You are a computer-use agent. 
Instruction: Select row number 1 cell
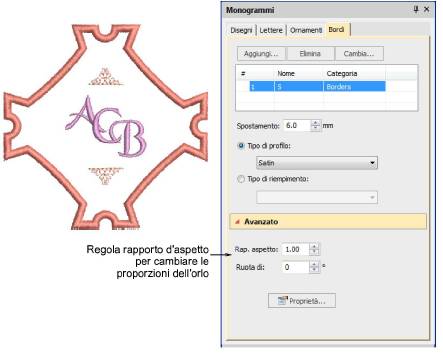coord(262,87)
